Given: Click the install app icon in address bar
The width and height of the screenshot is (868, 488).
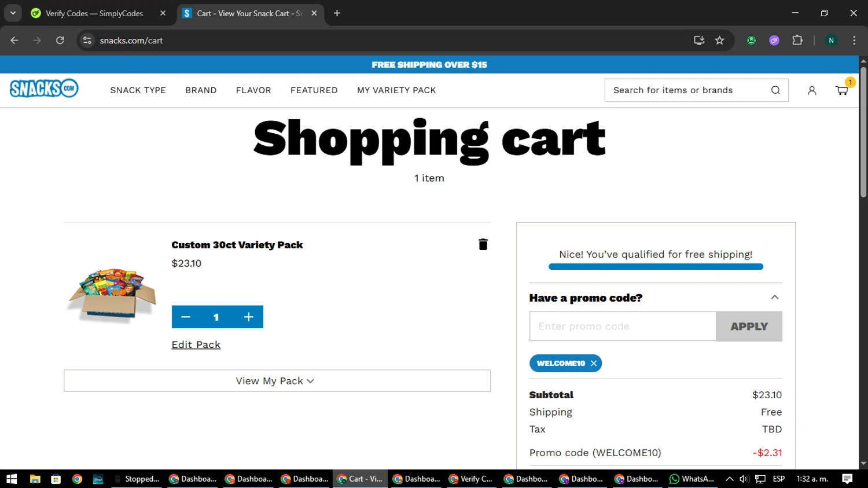Looking at the screenshot, I should click(699, 40).
